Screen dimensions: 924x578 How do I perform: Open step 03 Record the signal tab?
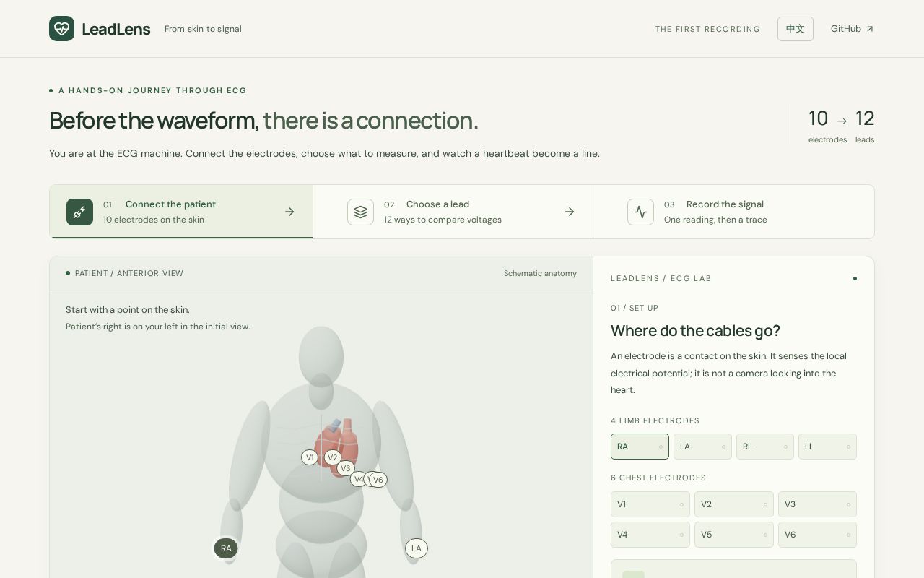point(733,212)
